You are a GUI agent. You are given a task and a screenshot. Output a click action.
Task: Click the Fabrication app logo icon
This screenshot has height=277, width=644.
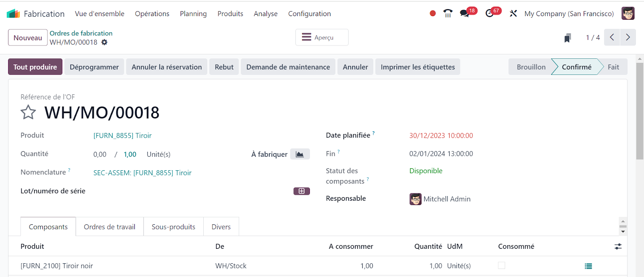[x=13, y=14]
